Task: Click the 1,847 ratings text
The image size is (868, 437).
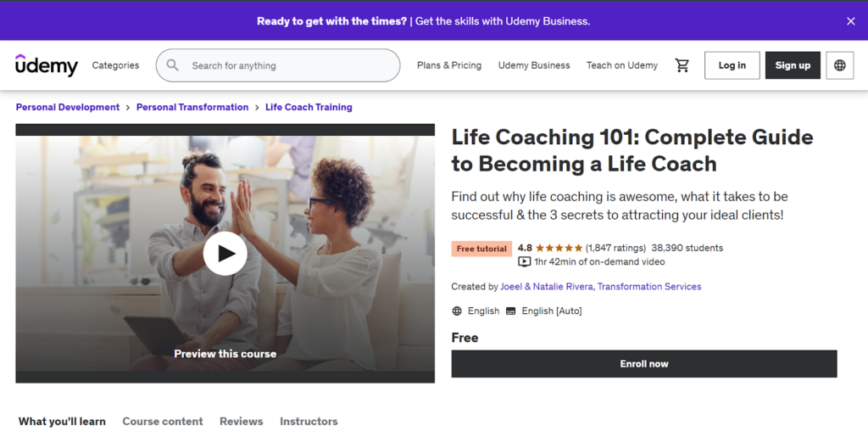Action: pyautogui.click(x=615, y=248)
